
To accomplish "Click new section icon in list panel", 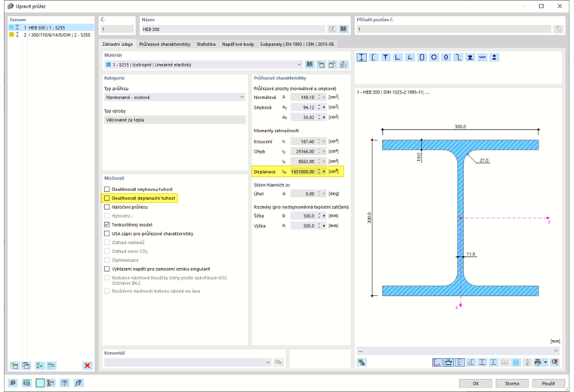I will click(x=14, y=366).
